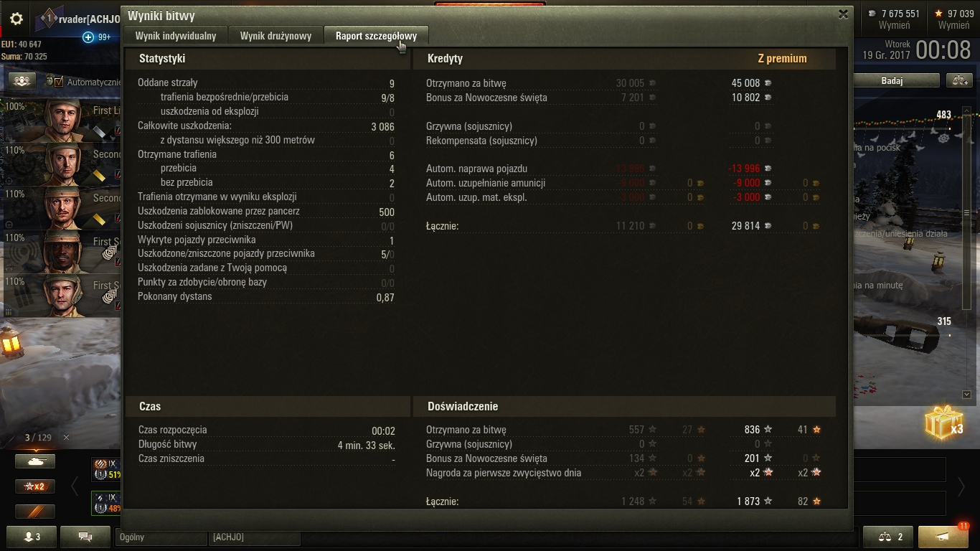This screenshot has width=980, height=551.
Task: Click Wymień under credits balance
Action: coord(894,25)
